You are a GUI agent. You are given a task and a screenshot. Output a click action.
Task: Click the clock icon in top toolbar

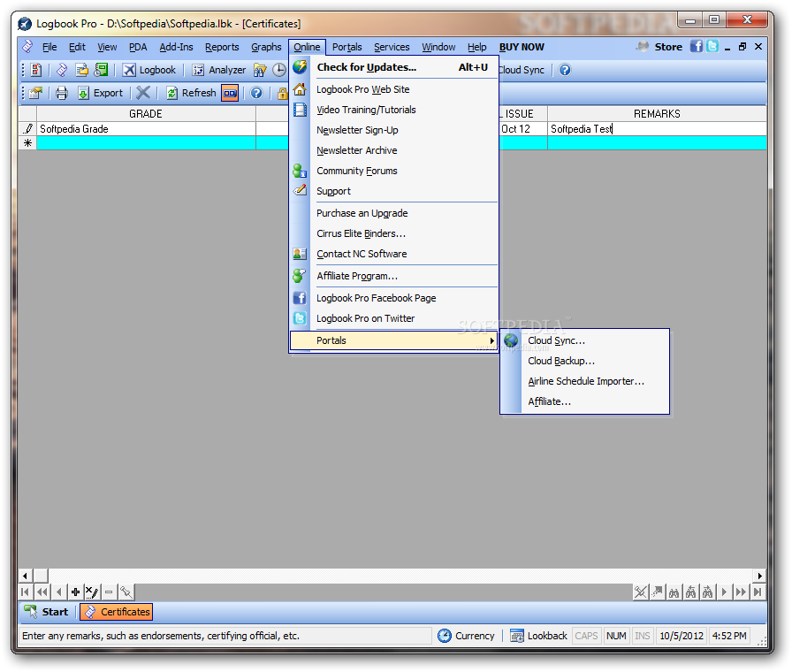tap(278, 70)
